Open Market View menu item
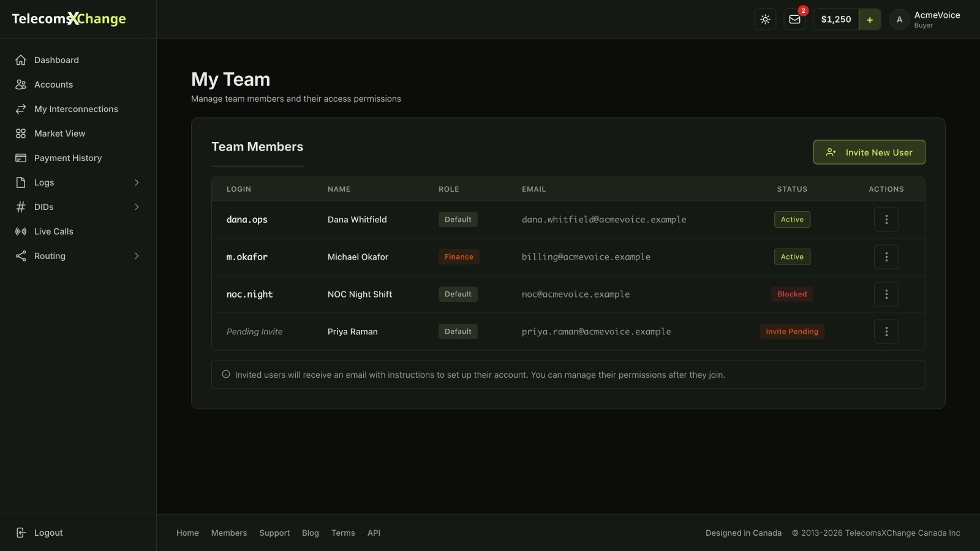 [x=78, y=133]
